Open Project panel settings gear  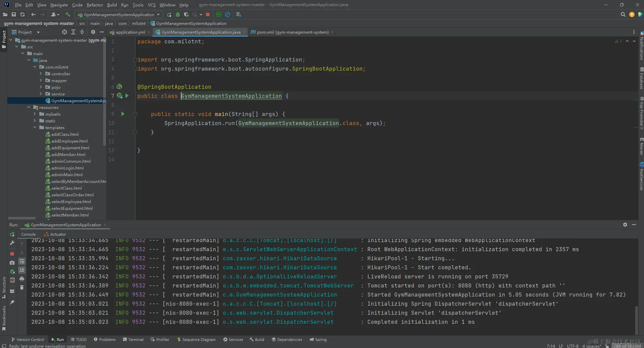[x=93, y=32]
